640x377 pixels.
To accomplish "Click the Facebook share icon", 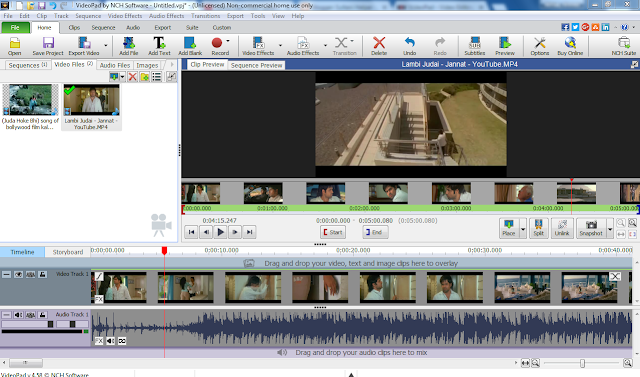I will point(565,27).
